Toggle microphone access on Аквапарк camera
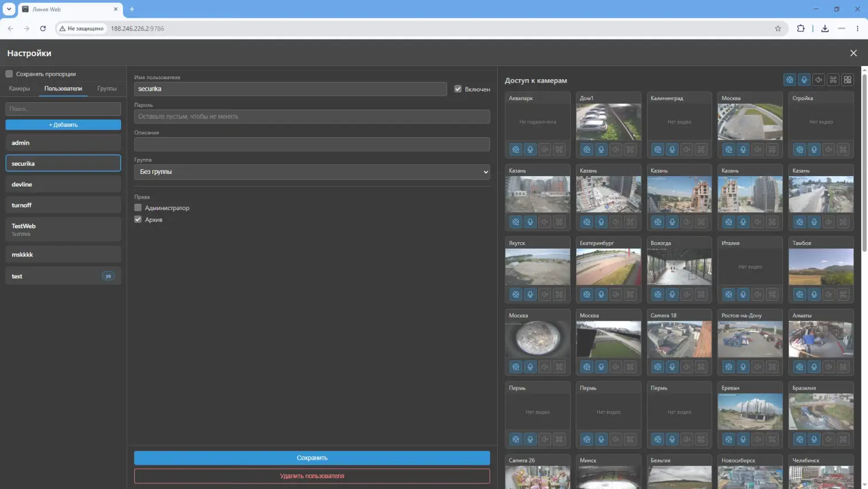Image resolution: width=868 pixels, height=489 pixels. click(x=530, y=150)
